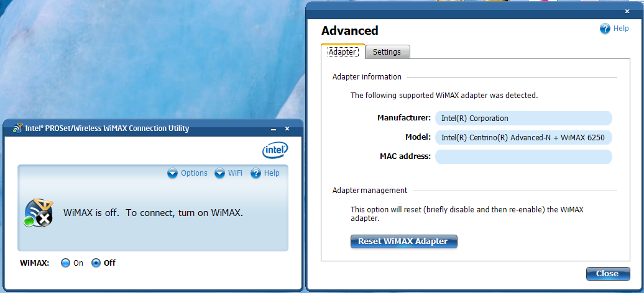Click the 'Model:' label

coord(418,137)
